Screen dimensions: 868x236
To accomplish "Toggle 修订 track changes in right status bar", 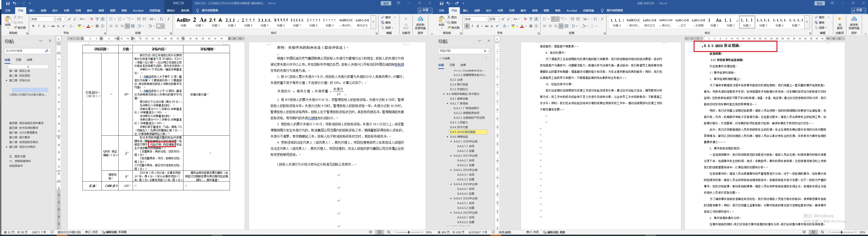I will point(533,232).
